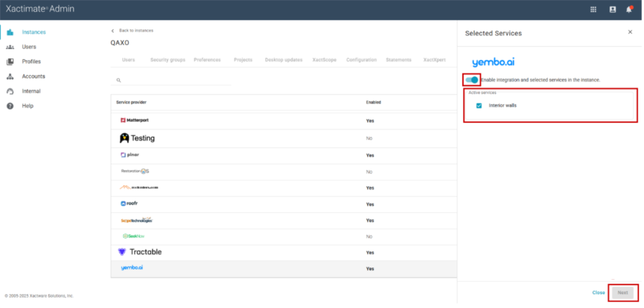
Task: Click the Users sidebar icon
Action: [10, 47]
